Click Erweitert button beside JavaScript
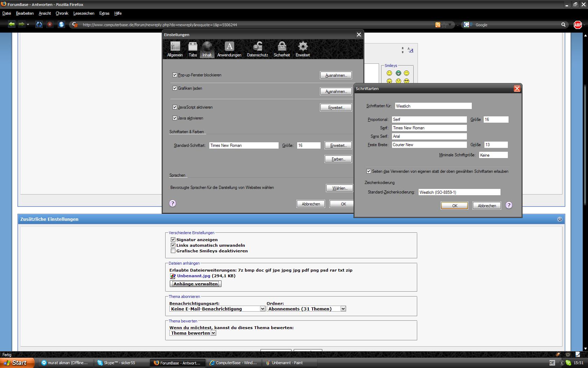The width and height of the screenshot is (588, 368). tap(336, 107)
